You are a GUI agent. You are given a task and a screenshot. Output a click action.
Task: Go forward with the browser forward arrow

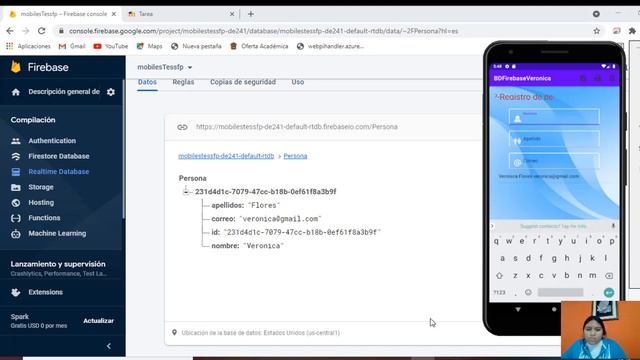[25, 31]
